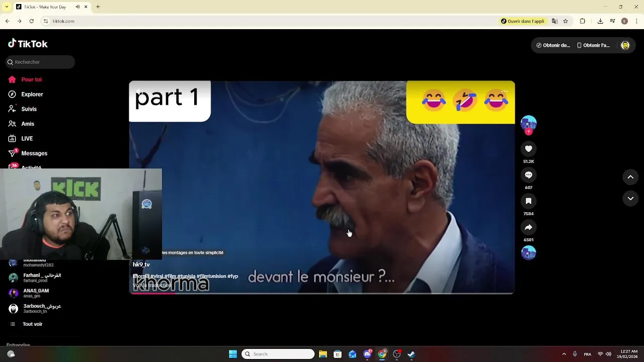This screenshot has width=644, height=362.
Task: Open the spinning sound disc icon
Action: click(x=528, y=253)
